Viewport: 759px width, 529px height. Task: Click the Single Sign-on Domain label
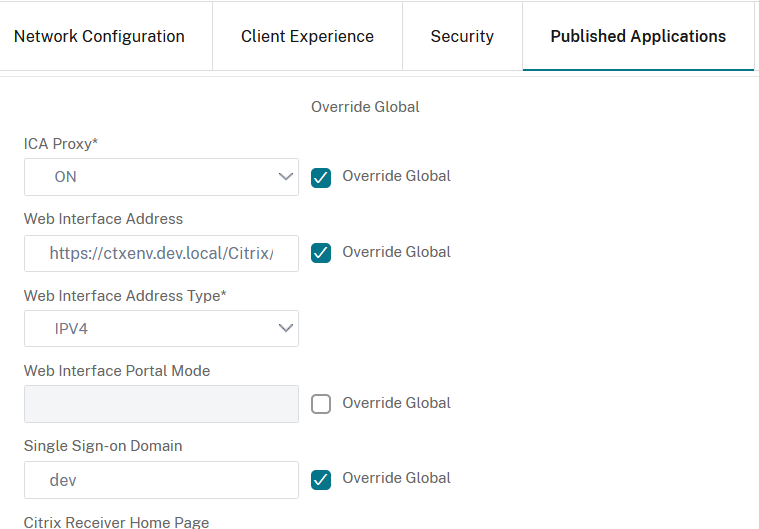coord(103,446)
